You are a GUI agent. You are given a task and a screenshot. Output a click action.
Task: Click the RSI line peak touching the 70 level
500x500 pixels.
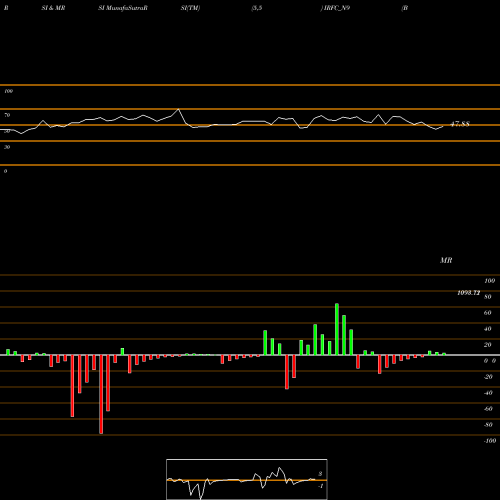(x=179, y=109)
